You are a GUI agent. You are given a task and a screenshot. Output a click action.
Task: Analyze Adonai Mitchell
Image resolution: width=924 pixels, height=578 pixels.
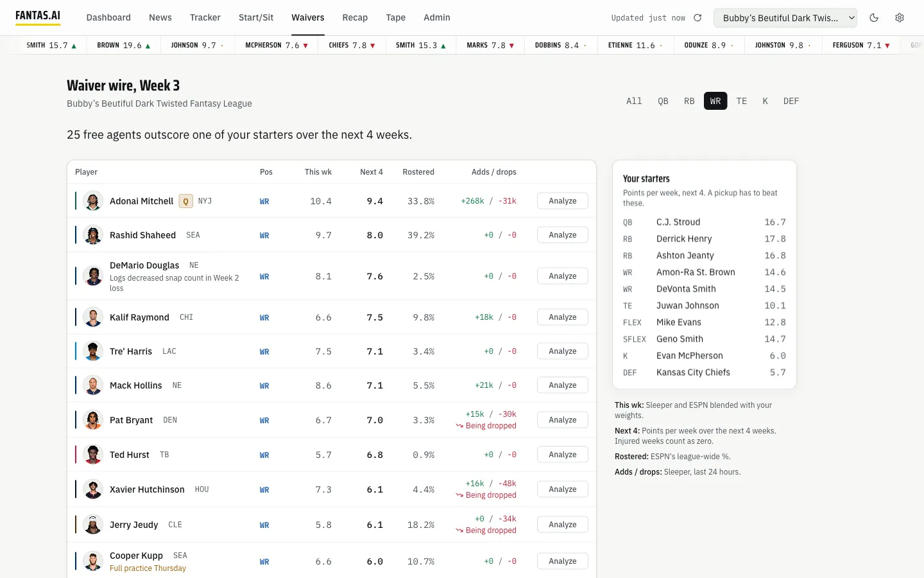[563, 201]
